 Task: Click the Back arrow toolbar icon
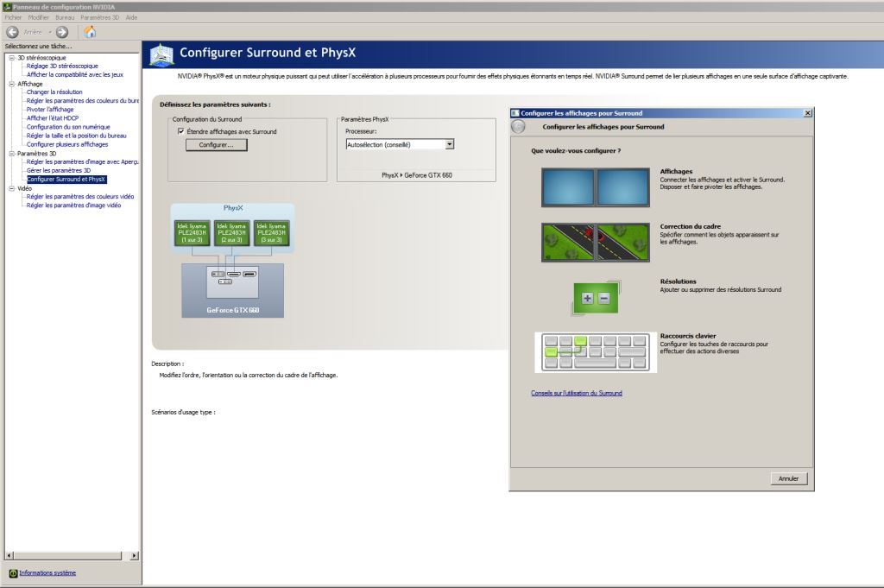[12, 32]
